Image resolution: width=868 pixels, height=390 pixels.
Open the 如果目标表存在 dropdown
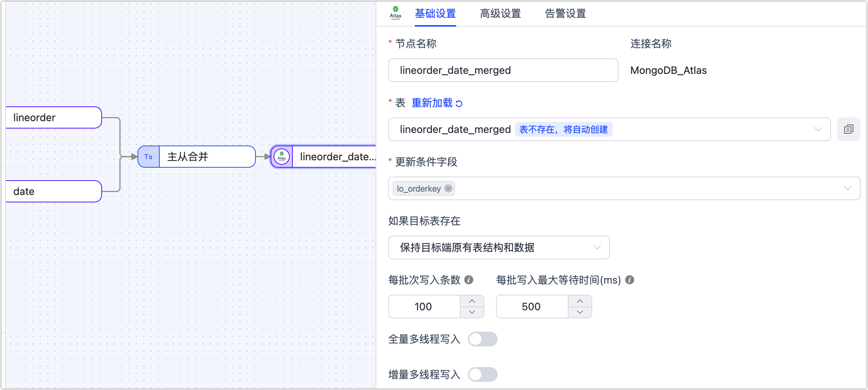[x=596, y=247]
